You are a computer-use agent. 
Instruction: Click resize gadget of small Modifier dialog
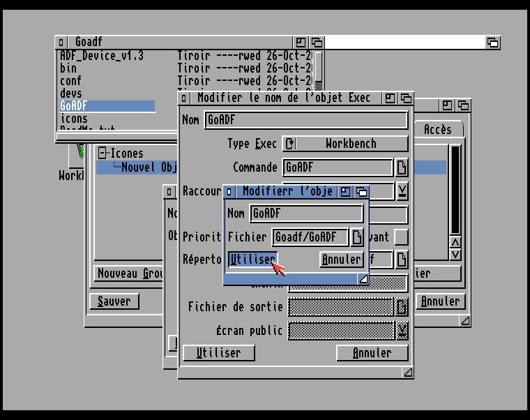point(363,279)
